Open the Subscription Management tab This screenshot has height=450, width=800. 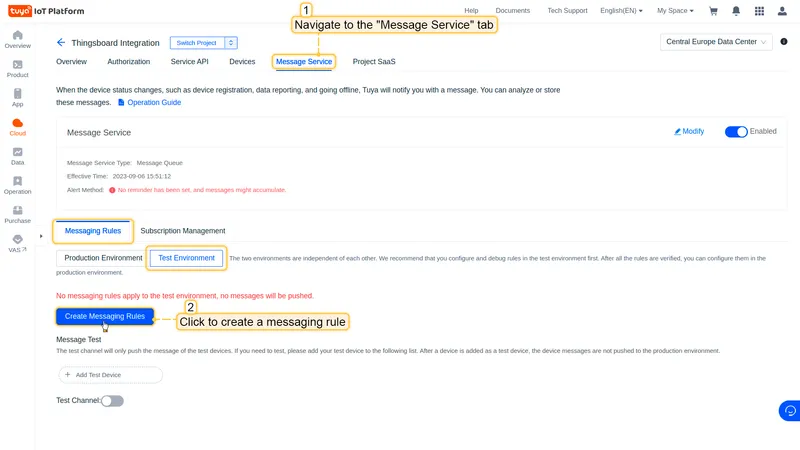[x=183, y=231]
